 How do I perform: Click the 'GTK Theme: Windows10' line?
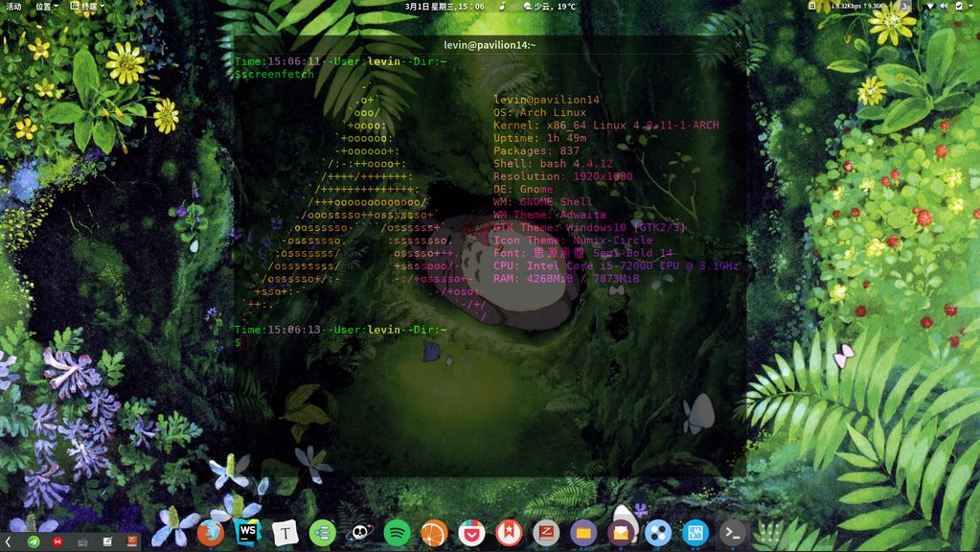pos(589,227)
